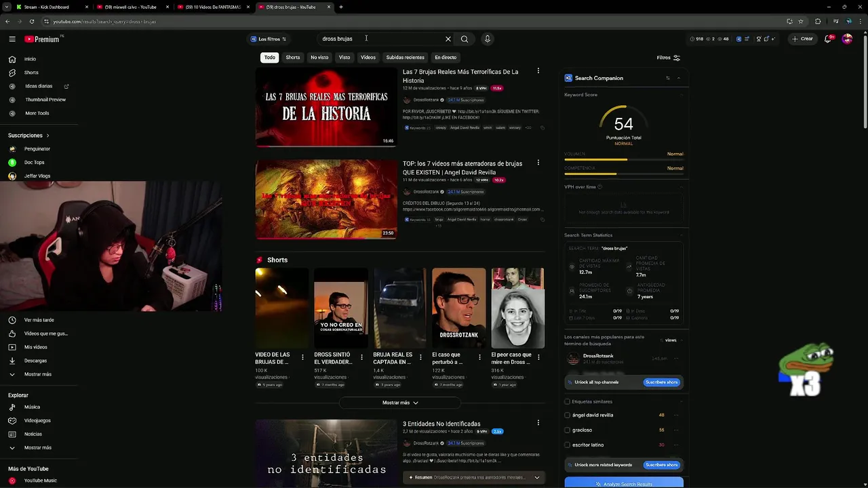This screenshot has height=488, width=868.
Task: Check the ángel david revilla tag
Action: point(568,415)
